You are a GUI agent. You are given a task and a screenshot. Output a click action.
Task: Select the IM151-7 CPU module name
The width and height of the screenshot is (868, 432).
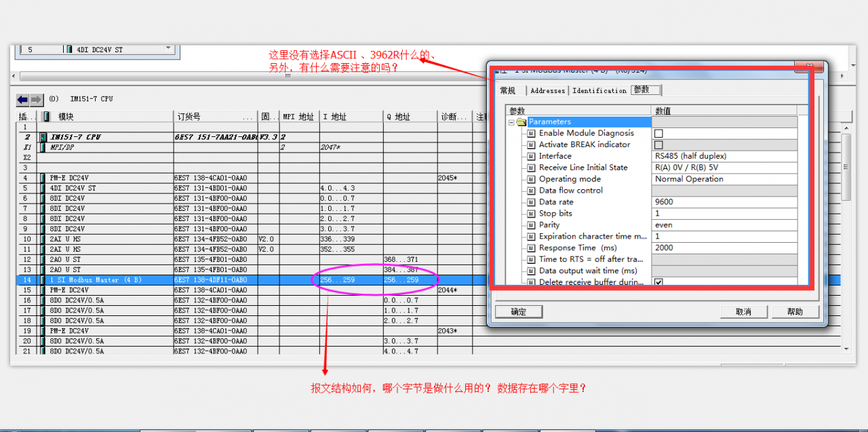pyautogui.click(x=75, y=137)
